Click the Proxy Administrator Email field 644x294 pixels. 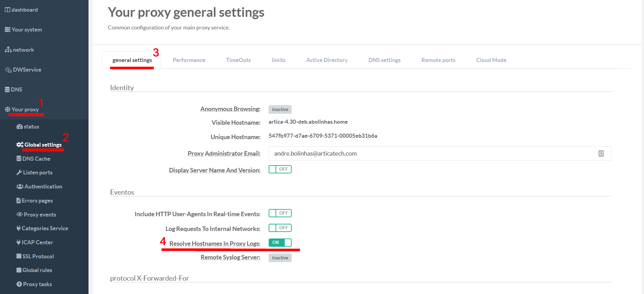432,154
